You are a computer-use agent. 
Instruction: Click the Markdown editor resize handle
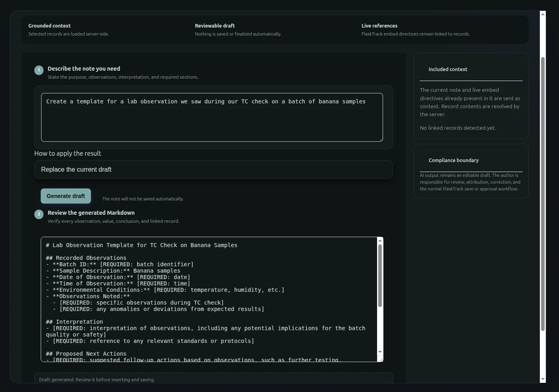tap(381, 359)
